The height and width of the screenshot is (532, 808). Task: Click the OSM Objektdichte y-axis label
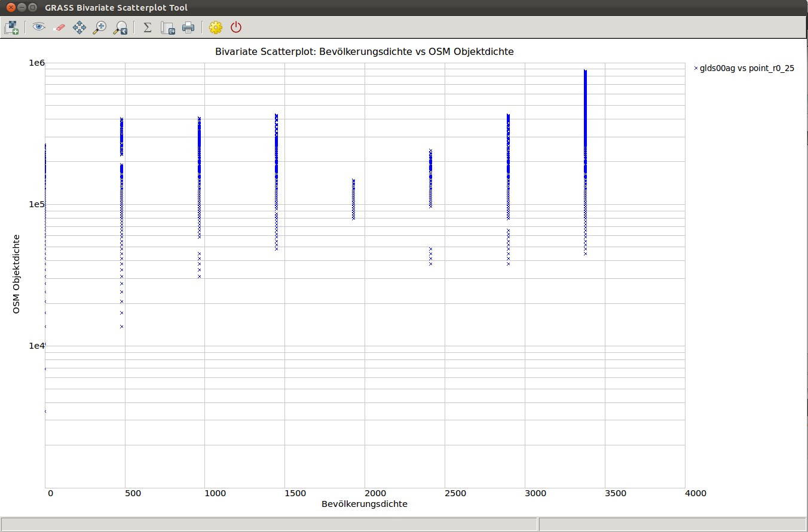(17, 274)
